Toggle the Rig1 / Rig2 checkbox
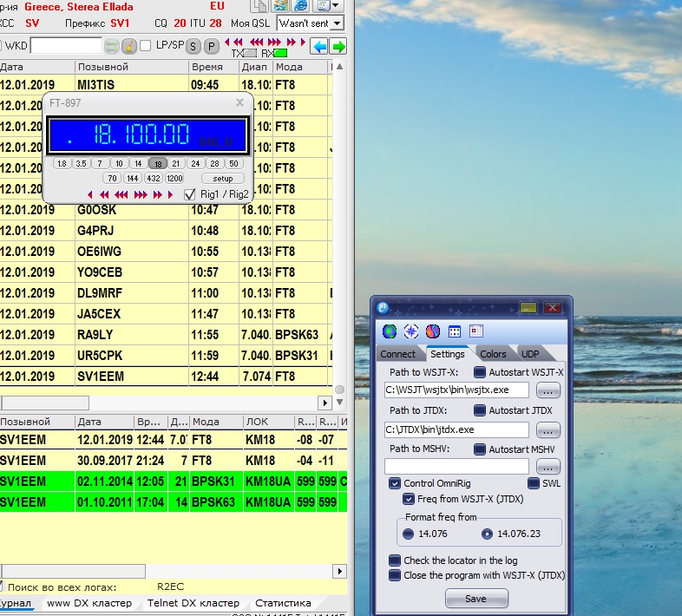Screen dimensions: 682x616 pos(190,194)
